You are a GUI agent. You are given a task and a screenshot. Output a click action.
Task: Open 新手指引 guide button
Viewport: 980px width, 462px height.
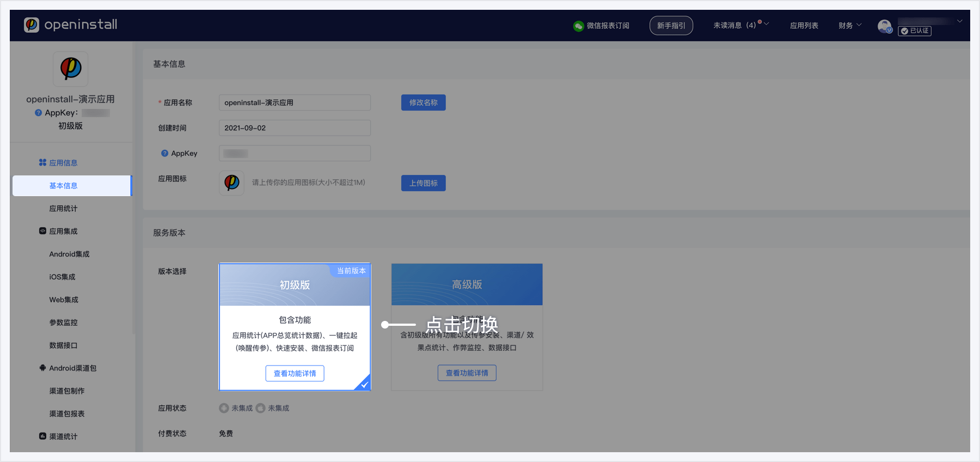[671, 26]
